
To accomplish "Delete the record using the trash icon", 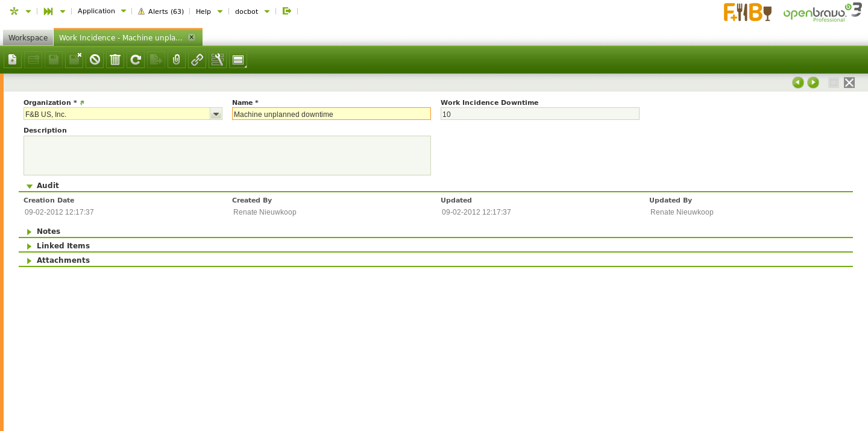I will pyautogui.click(x=115, y=60).
